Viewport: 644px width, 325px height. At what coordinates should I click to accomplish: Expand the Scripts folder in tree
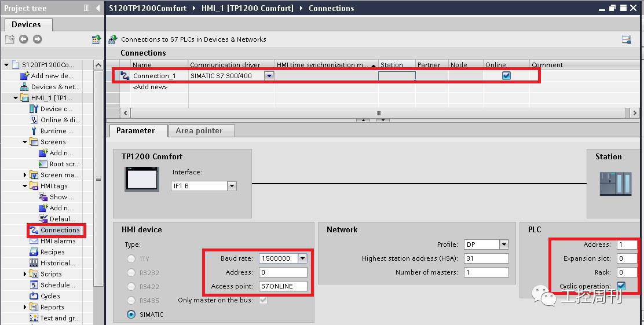[25, 274]
